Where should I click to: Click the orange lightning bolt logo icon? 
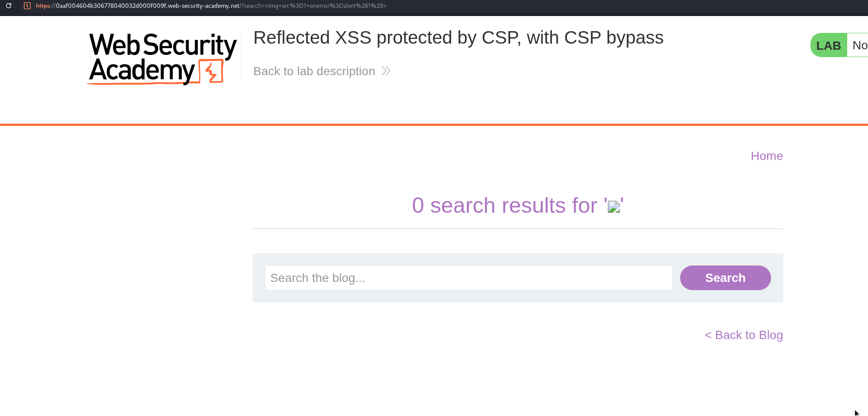coord(211,71)
